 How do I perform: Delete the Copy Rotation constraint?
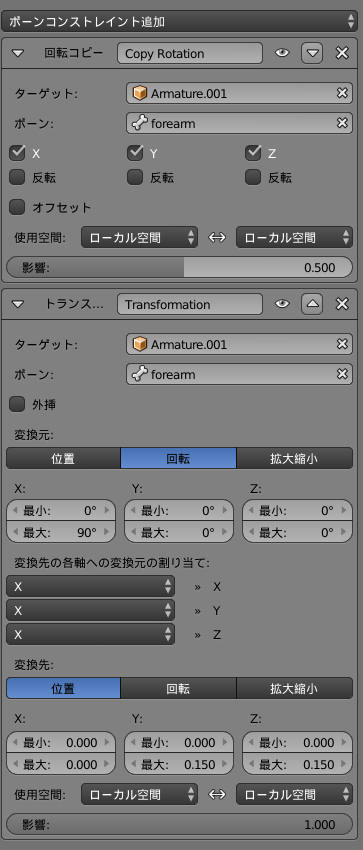[x=342, y=53]
